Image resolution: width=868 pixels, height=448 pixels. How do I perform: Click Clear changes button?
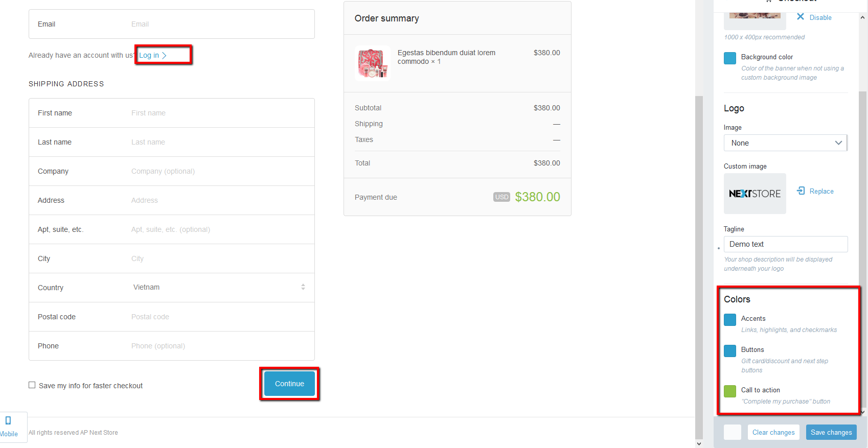(773, 432)
